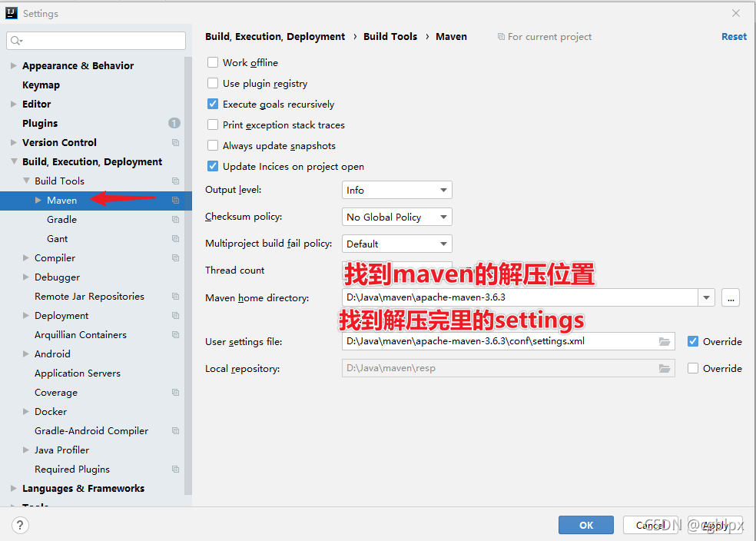Select Android in settings tree
Image resolution: width=756 pixels, height=541 pixels.
[x=52, y=354]
